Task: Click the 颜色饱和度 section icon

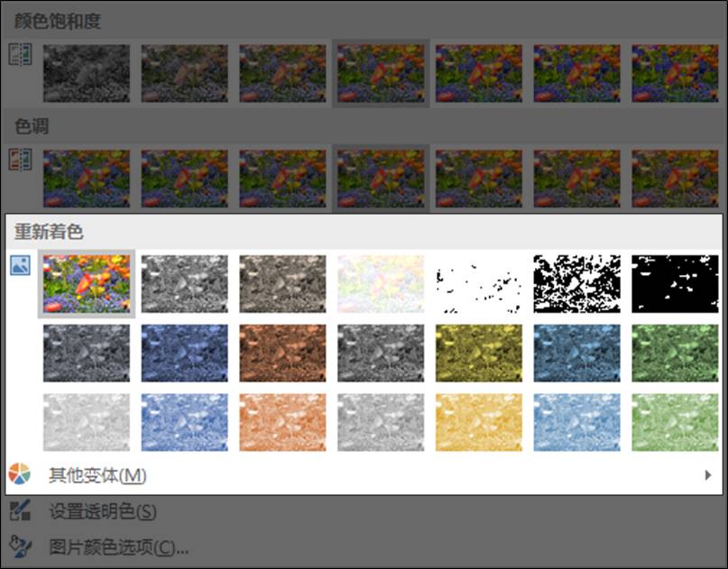Action: (21, 55)
